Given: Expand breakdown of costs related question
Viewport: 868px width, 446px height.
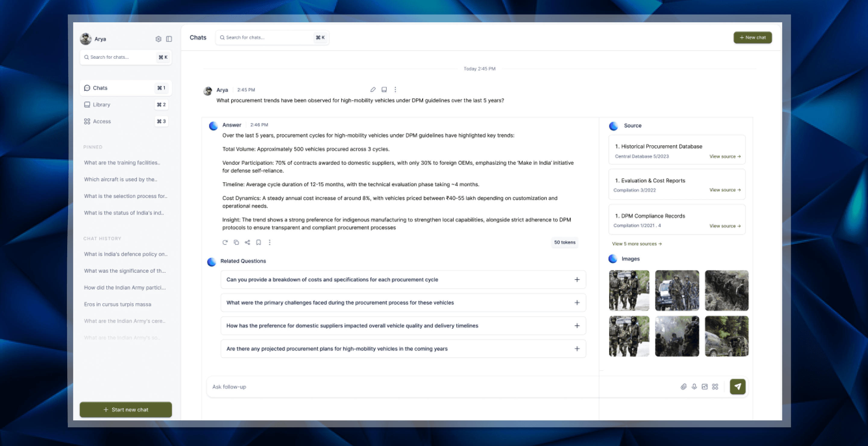Looking at the screenshot, I should pyautogui.click(x=577, y=280).
